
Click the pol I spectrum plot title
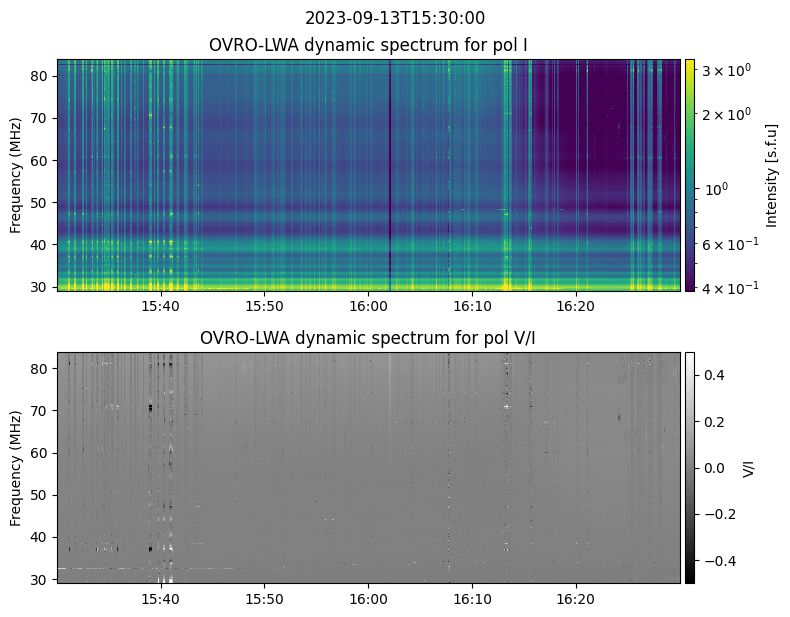[368, 45]
